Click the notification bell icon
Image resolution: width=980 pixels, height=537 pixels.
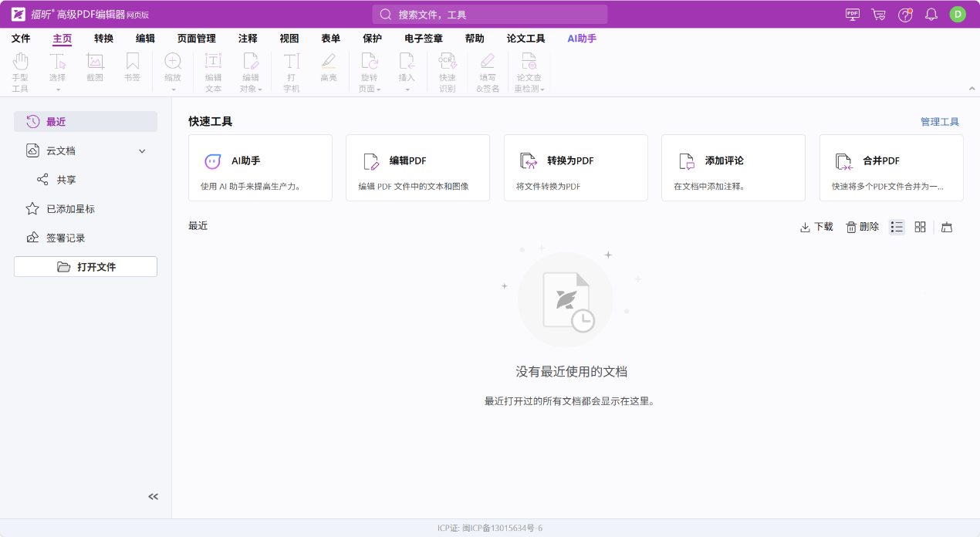(x=931, y=14)
